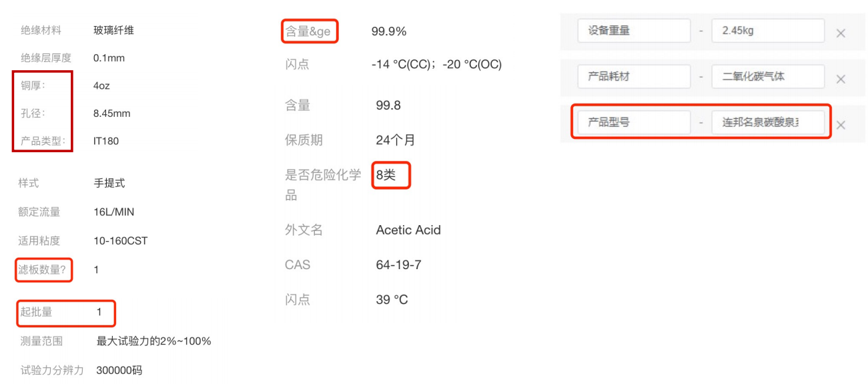Click the 产品类型 label
Screen dimensions: 868x384
43,141
